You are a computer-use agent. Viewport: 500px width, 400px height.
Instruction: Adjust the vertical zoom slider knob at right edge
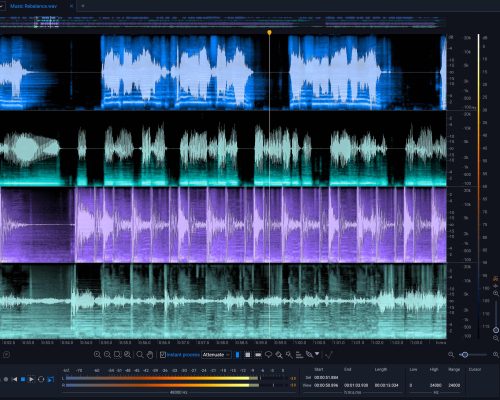[x=496, y=330]
